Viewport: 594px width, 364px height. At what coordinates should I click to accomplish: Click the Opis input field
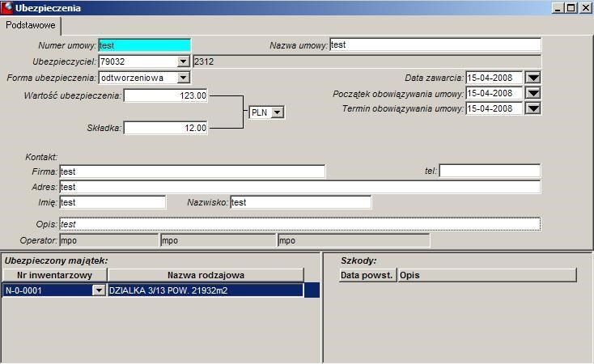click(300, 224)
